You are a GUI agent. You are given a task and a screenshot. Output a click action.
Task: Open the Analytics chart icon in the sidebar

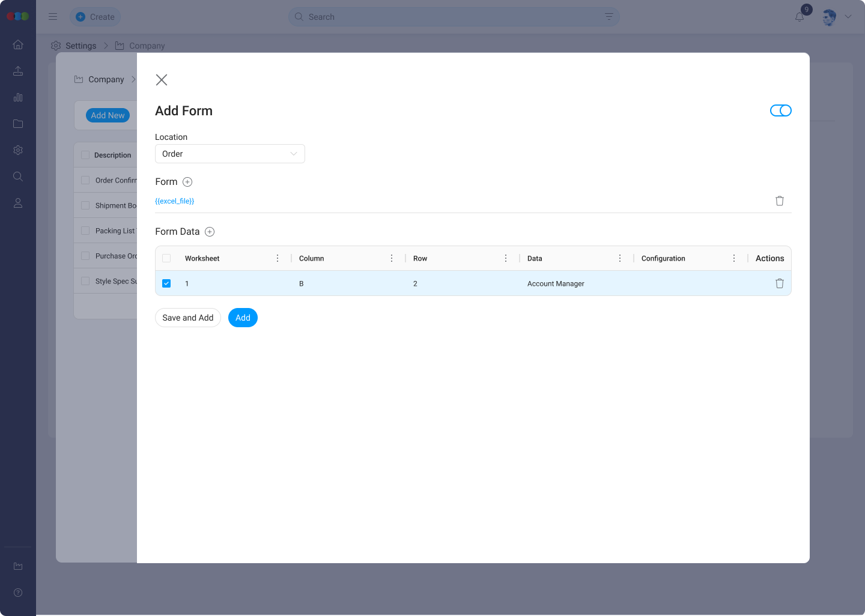tap(18, 97)
